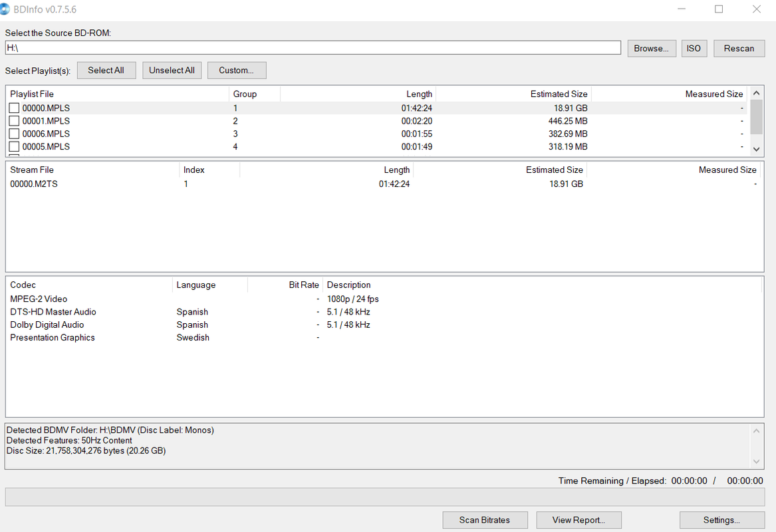Screen dimensions: 776x532
Task: Click playlist list scroll-down arrow
Action: pos(756,149)
